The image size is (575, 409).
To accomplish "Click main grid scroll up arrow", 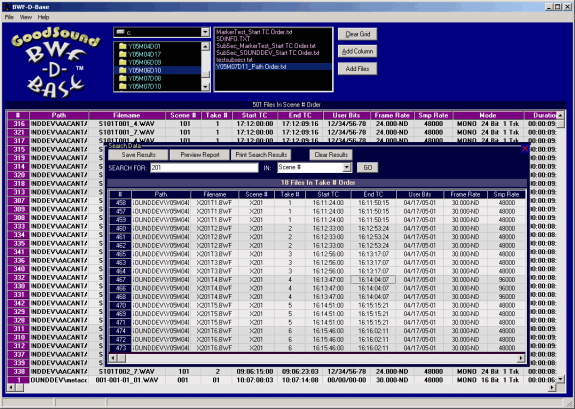I will [560, 115].
